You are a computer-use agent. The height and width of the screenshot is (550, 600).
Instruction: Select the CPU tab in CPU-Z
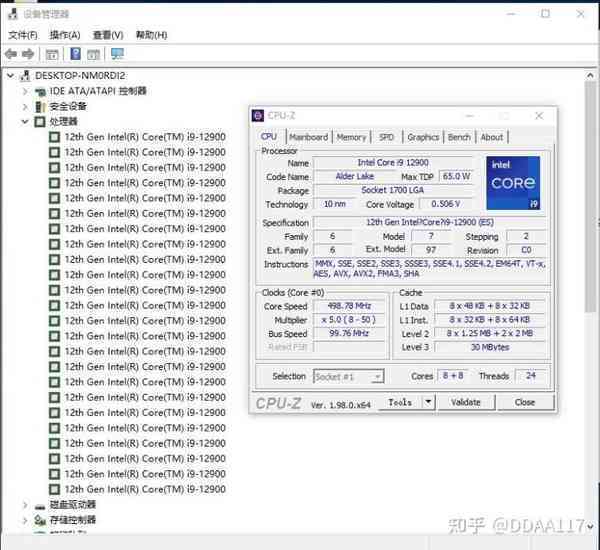(269, 137)
